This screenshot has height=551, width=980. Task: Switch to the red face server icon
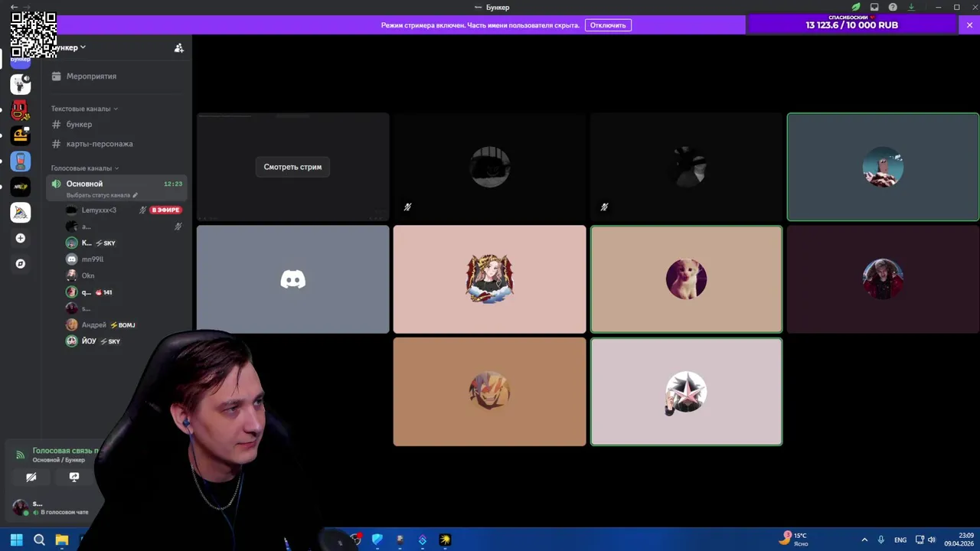click(x=21, y=110)
